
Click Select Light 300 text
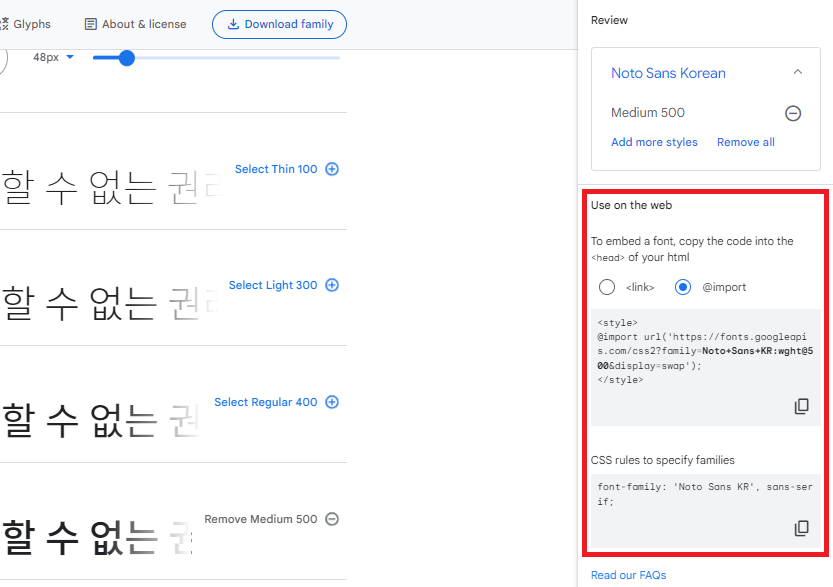(x=273, y=285)
